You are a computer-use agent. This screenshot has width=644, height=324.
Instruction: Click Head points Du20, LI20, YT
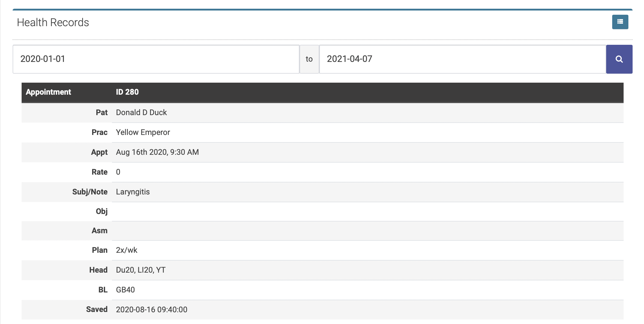click(x=141, y=270)
